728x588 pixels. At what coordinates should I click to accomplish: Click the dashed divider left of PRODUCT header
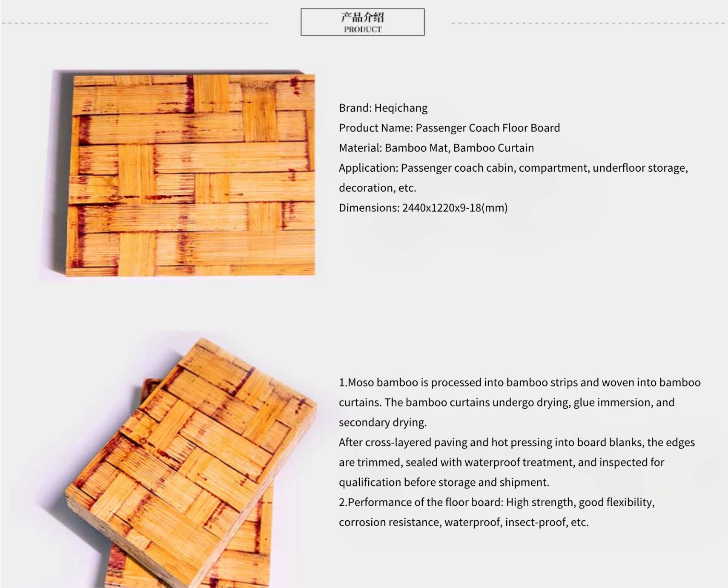pyautogui.click(x=135, y=23)
